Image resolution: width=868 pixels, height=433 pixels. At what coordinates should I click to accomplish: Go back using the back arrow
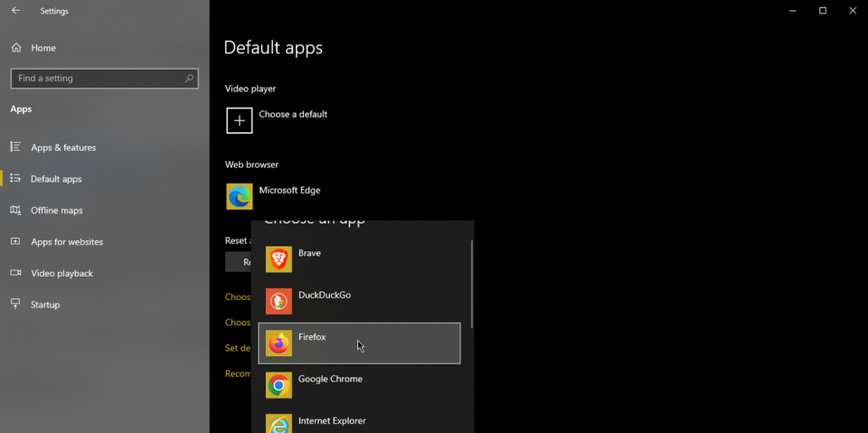15,11
